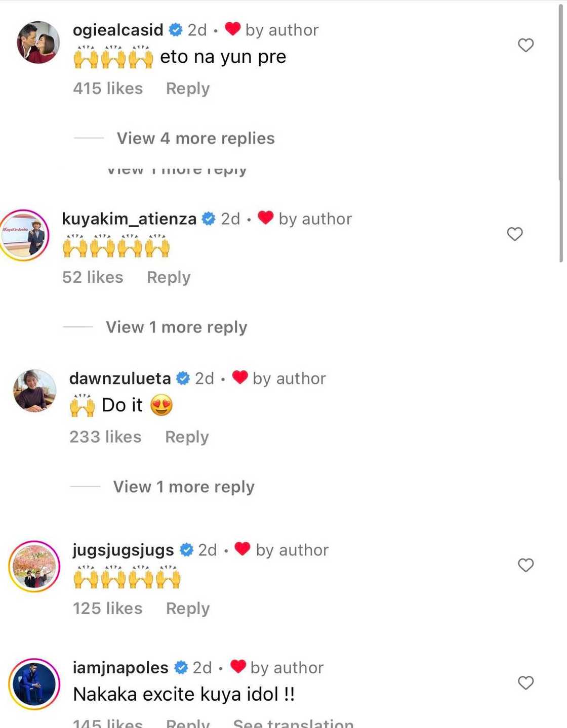Image resolution: width=567 pixels, height=728 pixels.
Task: Open the kuyakim_atienza username link
Action: point(129,219)
